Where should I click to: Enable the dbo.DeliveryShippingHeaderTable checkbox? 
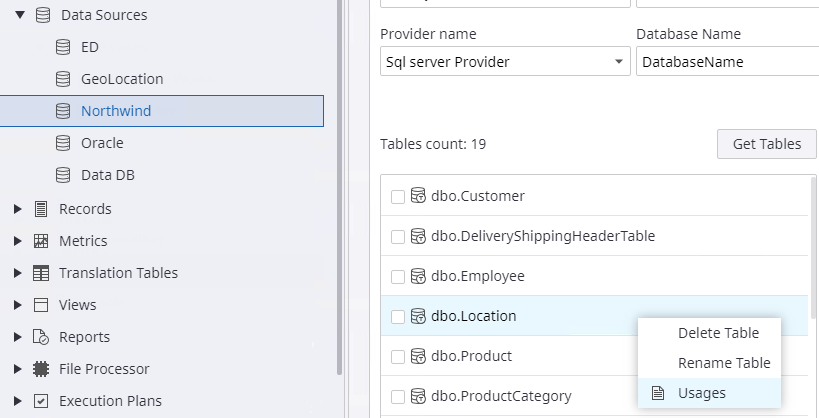click(x=398, y=237)
